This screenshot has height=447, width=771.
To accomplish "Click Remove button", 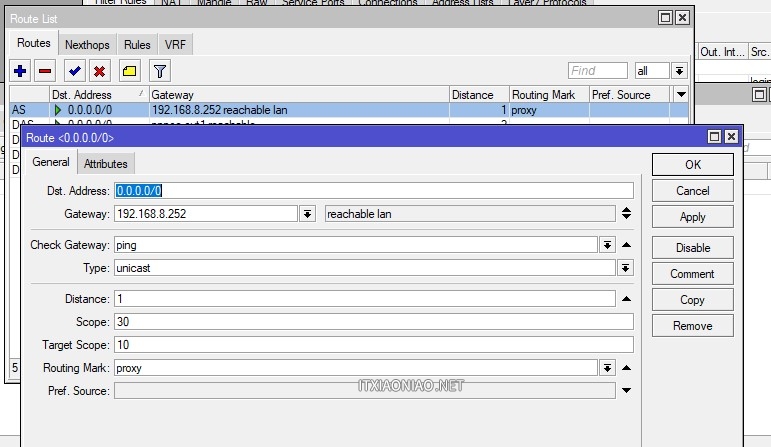I will coord(693,326).
